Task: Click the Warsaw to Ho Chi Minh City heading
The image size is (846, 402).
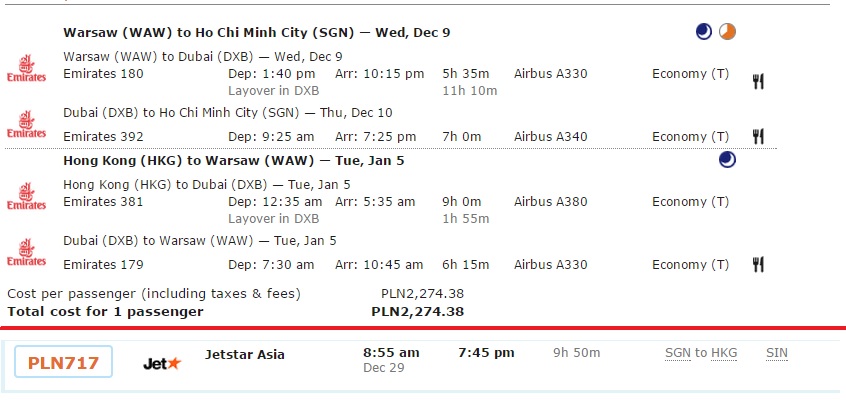Action: coord(257,32)
